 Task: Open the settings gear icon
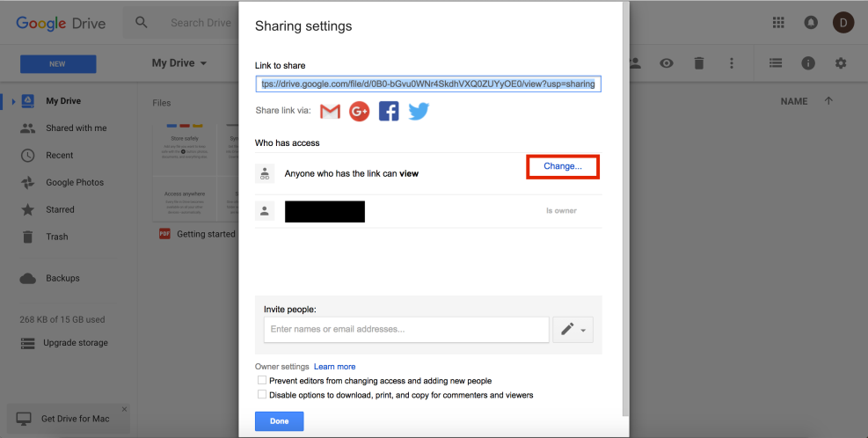click(841, 63)
